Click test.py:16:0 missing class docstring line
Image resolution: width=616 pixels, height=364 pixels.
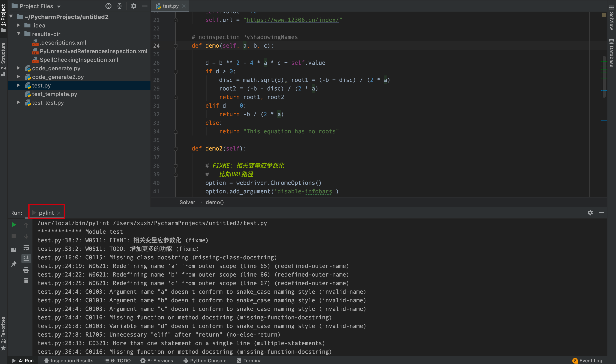click(x=157, y=257)
